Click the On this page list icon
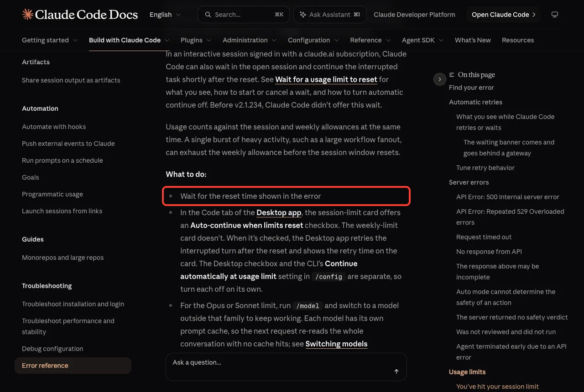The image size is (584, 392). (452, 75)
